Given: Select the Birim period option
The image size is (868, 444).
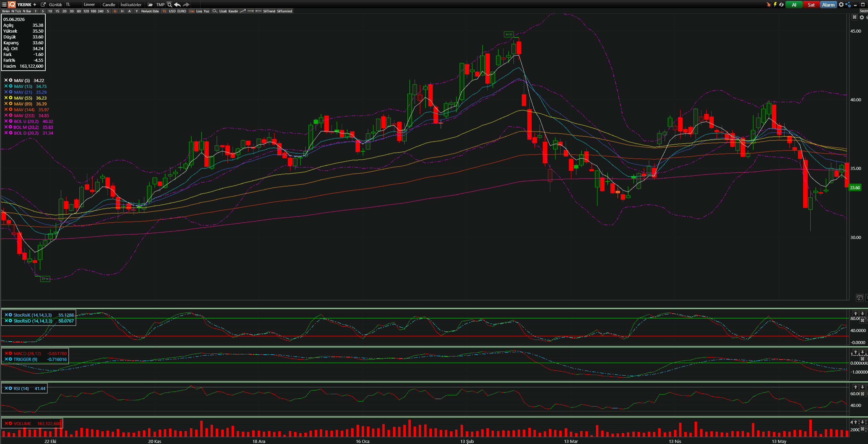Looking at the screenshot, I should coord(6,11).
